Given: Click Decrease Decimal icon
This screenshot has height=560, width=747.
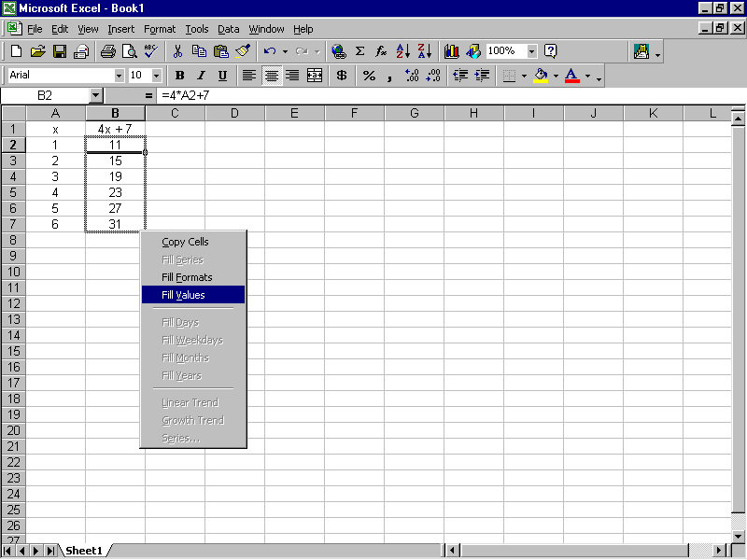Looking at the screenshot, I should coord(433,76).
